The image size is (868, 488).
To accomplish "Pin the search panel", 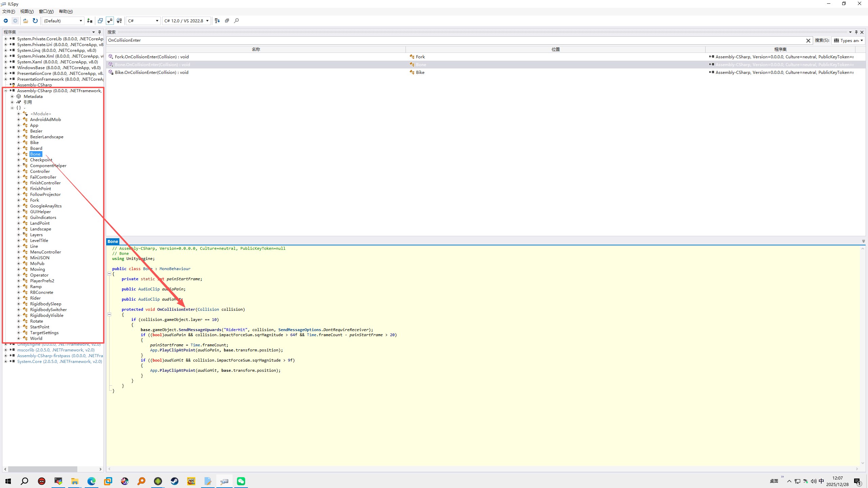I will [856, 32].
